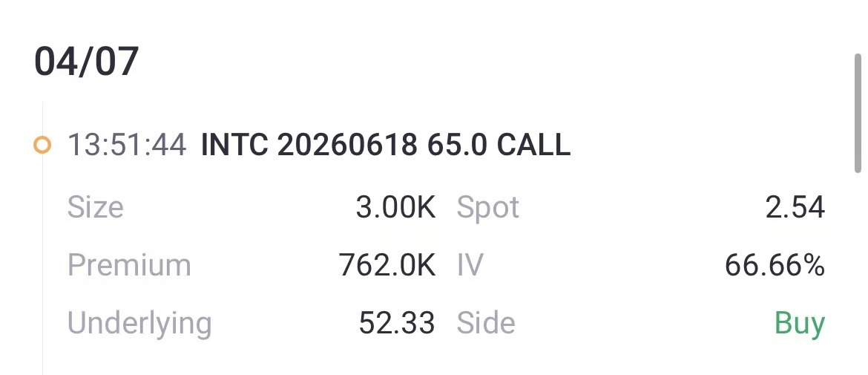
Task: Click the 13:51:44 trade timestamp
Action: coord(126,146)
